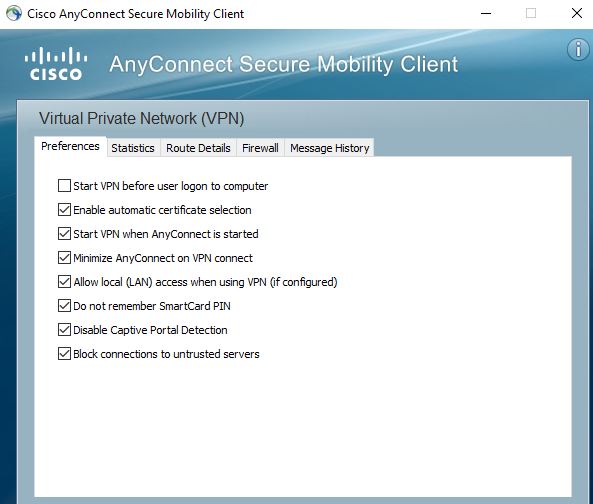Minimize the AnyConnect window
Viewport: 593px width, 504px height.
tap(486, 14)
